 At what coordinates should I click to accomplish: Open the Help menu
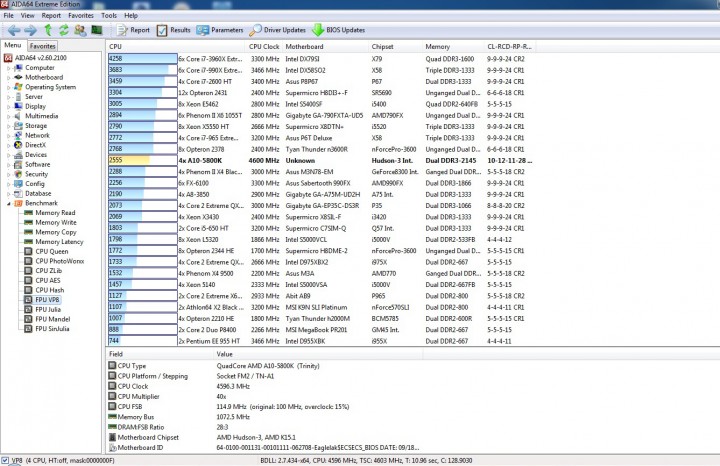click(x=131, y=16)
